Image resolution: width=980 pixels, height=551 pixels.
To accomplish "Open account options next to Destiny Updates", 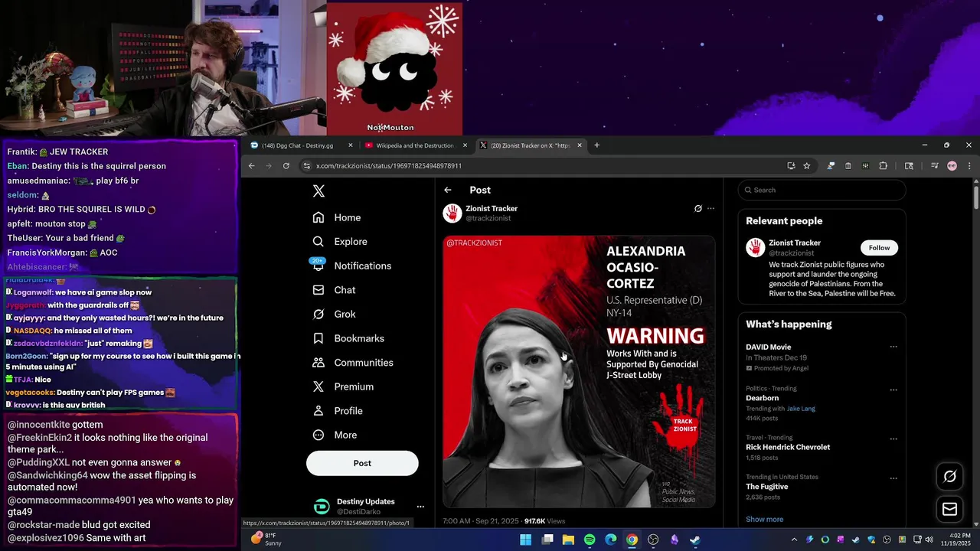I will pyautogui.click(x=420, y=507).
